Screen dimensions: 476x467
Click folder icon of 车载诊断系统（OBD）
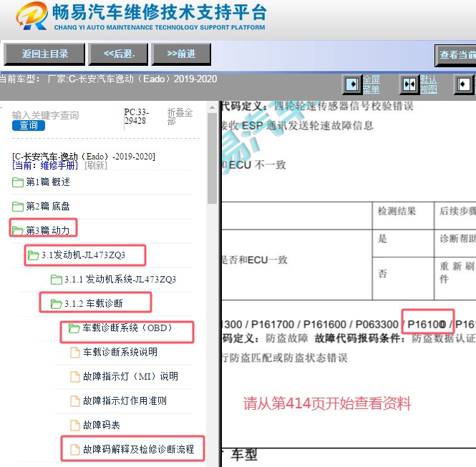click(74, 328)
